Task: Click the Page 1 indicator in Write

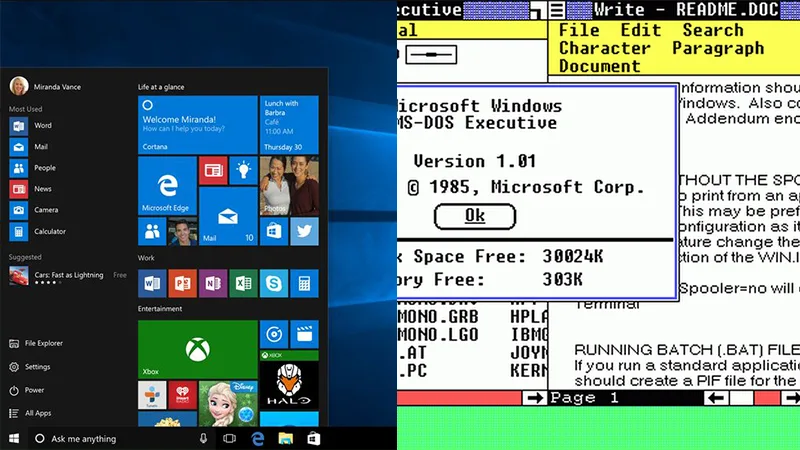Action: 585,398
